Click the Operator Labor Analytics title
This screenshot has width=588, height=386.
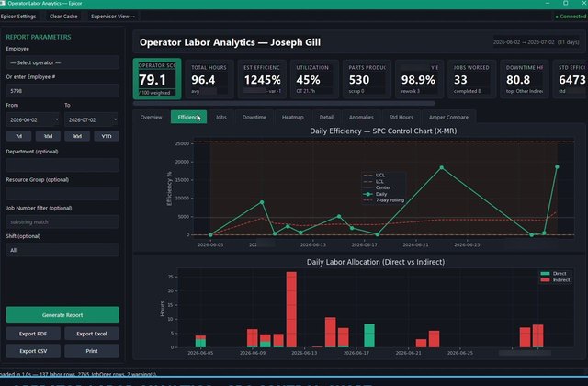pos(230,42)
